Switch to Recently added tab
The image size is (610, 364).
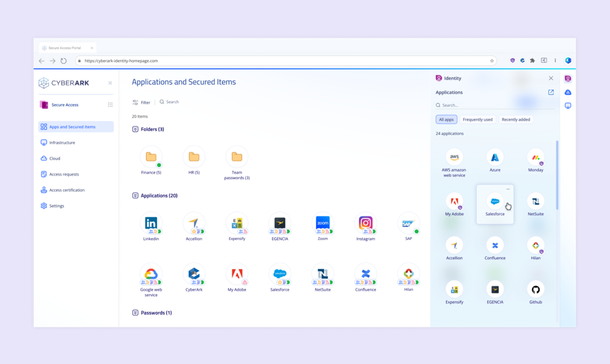click(x=516, y=120)
